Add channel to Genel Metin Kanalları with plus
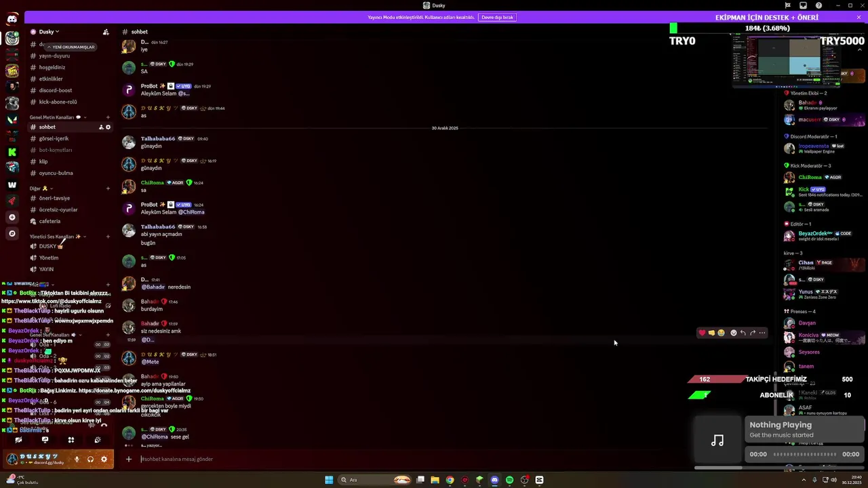Viewport: 868px width, 488px height. [108, 117]
